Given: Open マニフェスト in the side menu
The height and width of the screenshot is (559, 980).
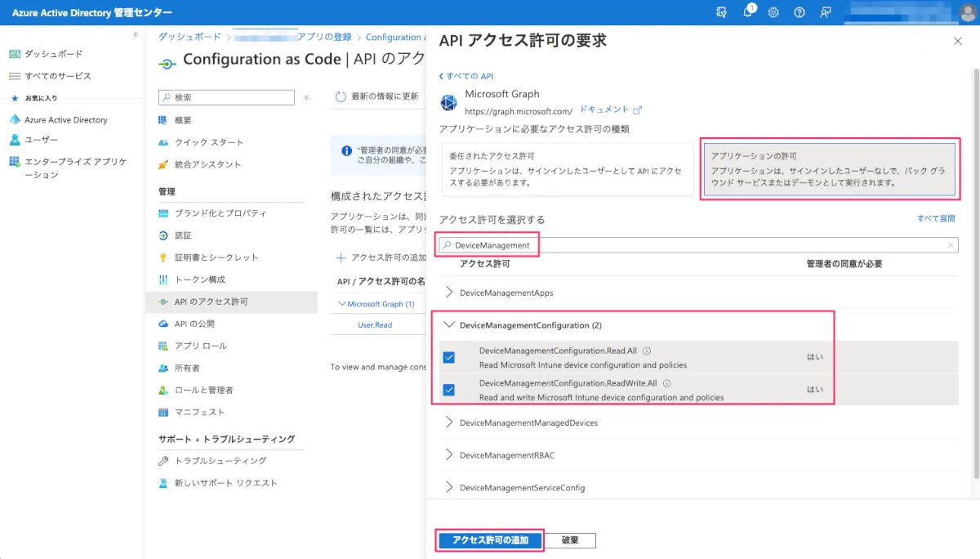Looking at the screenshot, I should click(x=199, y=412).
